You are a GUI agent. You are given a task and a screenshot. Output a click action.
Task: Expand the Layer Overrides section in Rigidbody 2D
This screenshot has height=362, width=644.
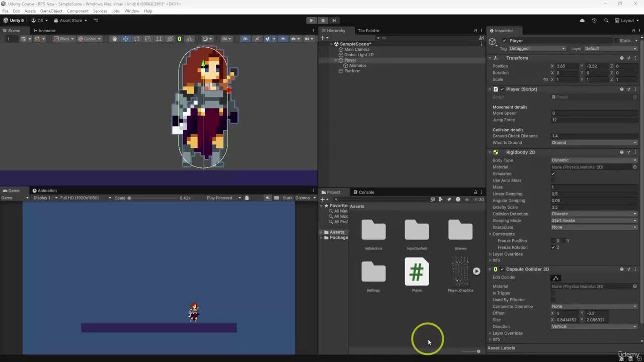pos(507,254)
